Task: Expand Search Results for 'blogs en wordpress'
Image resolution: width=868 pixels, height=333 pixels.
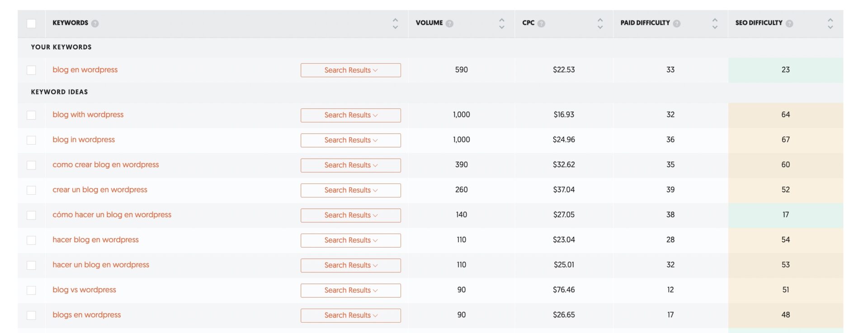Action: point(350,315)
